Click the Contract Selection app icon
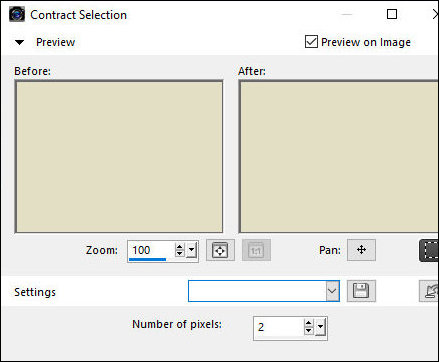 (x=17, y=15)
